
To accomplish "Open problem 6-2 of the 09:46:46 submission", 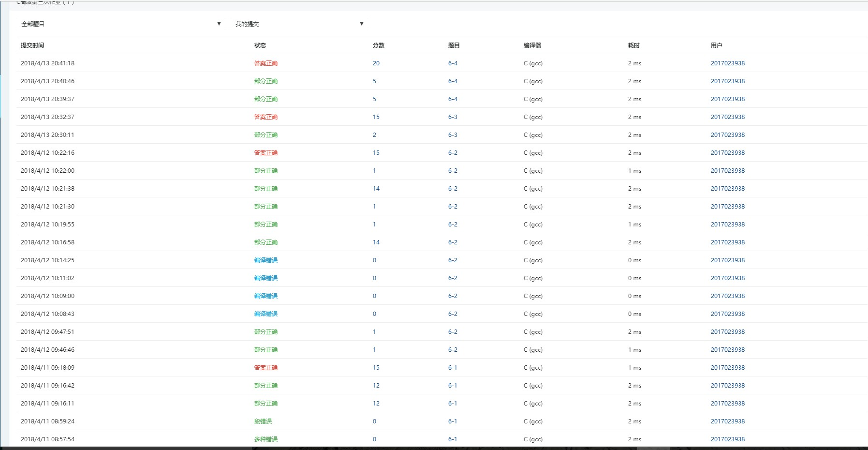I will pos(453,350).
